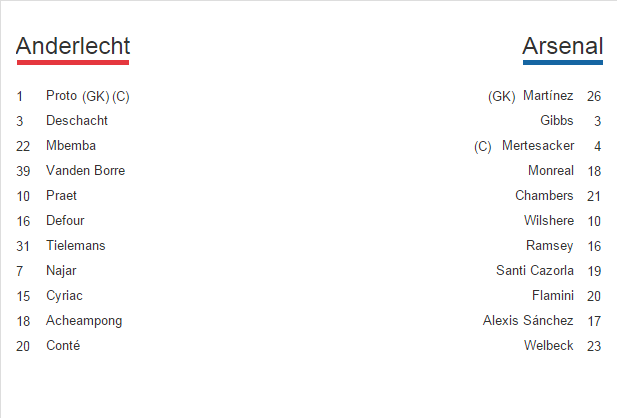This screenshot has width=617, height=418.
Task: Click on Defour in Anderlecht list
Action: pyautogui.click(x=66, y=221)
